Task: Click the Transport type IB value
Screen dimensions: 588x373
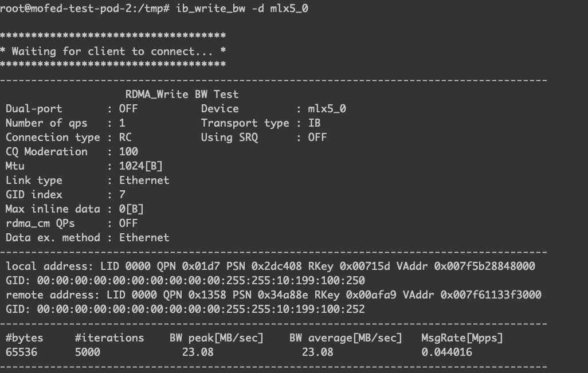Action: click(314, 123)
